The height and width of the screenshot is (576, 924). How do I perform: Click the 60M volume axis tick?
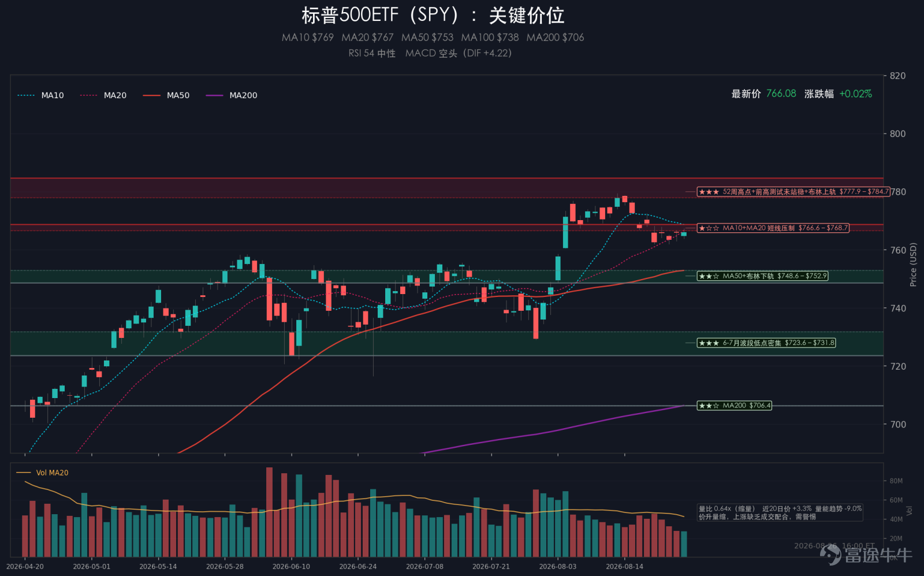(896, 500)
